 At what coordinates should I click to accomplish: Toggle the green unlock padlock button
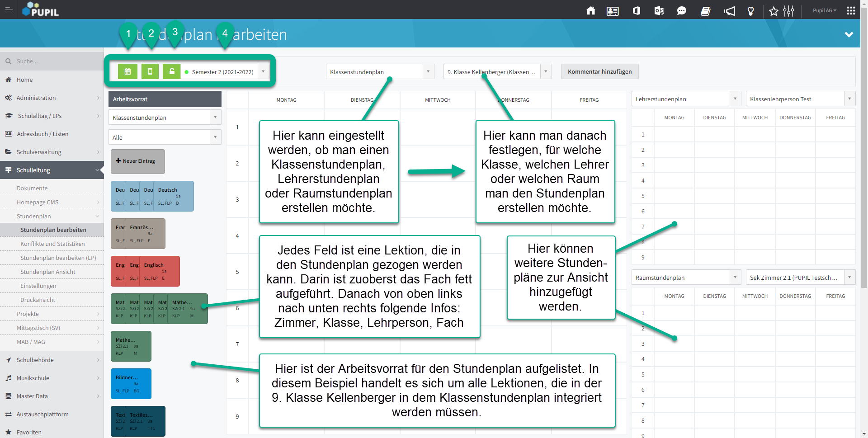click(x=172, y=71)
